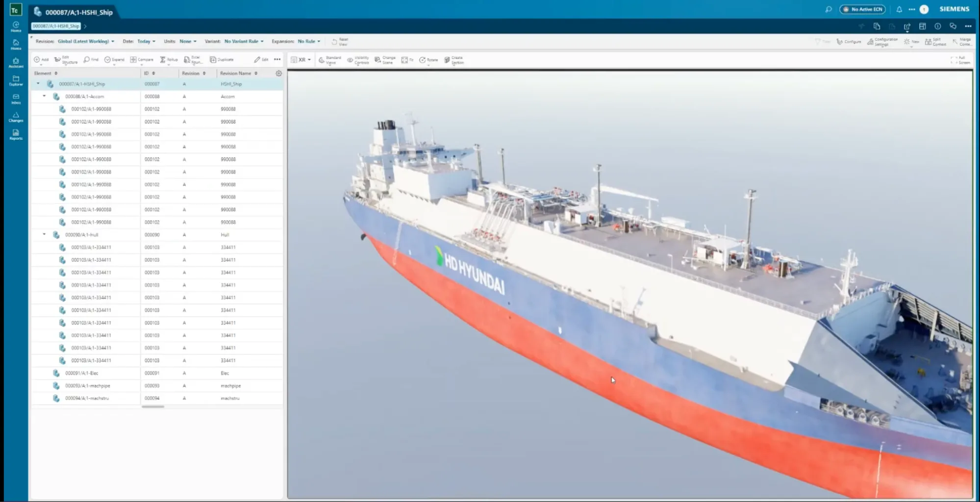Go to house-shaped Home icon in sidebar
The height and width of the screenshot is (502, 980).
point(16,44)
